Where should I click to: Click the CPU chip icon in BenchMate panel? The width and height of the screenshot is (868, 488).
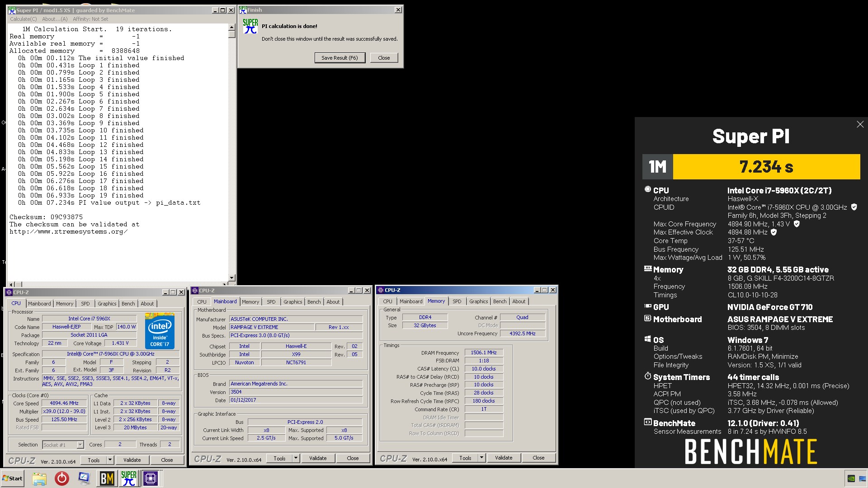pyautogui.click(x=647, y=190)
